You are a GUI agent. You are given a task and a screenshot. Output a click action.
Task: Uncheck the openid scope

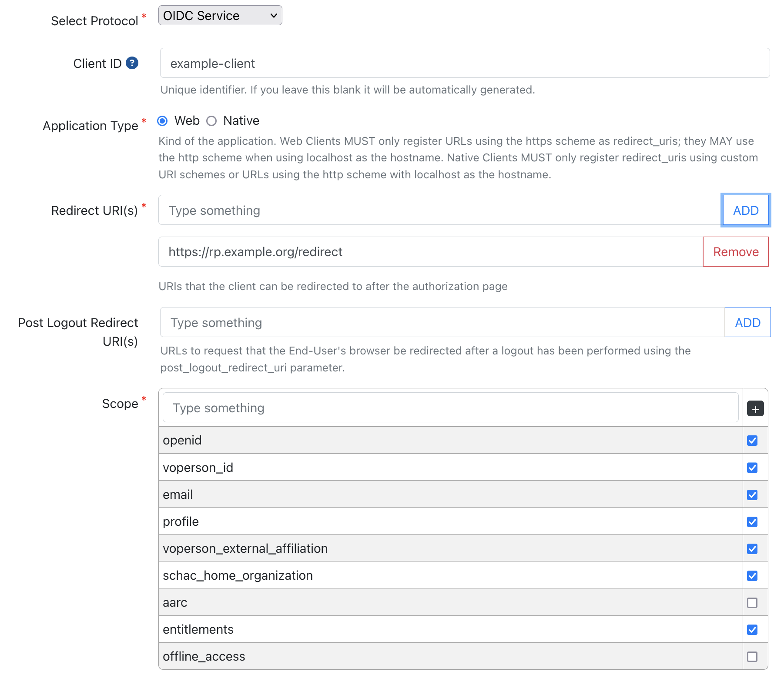coord(752,440)
